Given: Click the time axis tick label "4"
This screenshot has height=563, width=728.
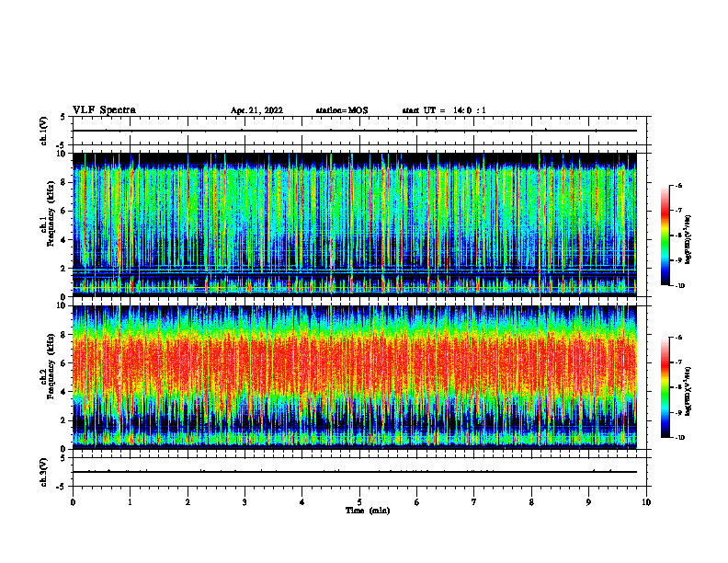Looking at the screenshot, I should [x=302, y=502].
